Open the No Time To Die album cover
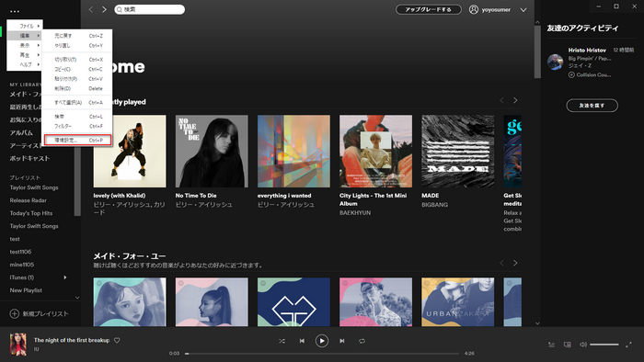 (x=212, y=152)
